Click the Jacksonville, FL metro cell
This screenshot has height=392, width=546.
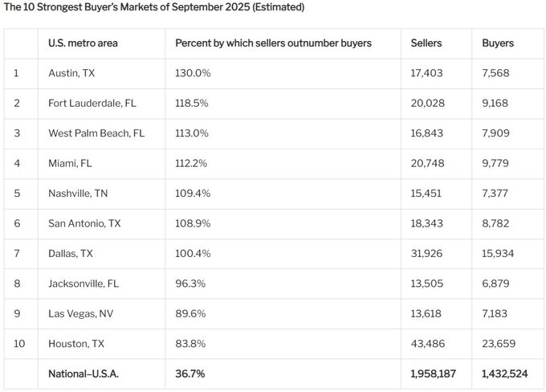pos(84,284)
